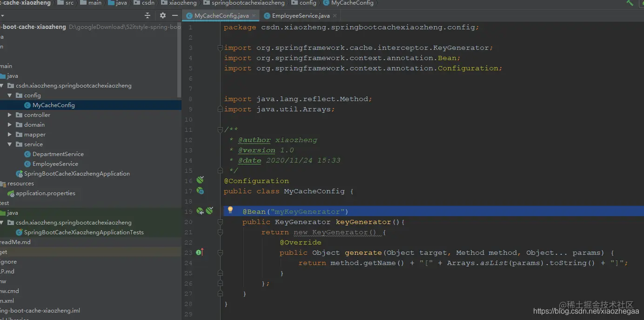Click the generate method name
The width and height of the screenshot is (644, 320).
(363, 252)
